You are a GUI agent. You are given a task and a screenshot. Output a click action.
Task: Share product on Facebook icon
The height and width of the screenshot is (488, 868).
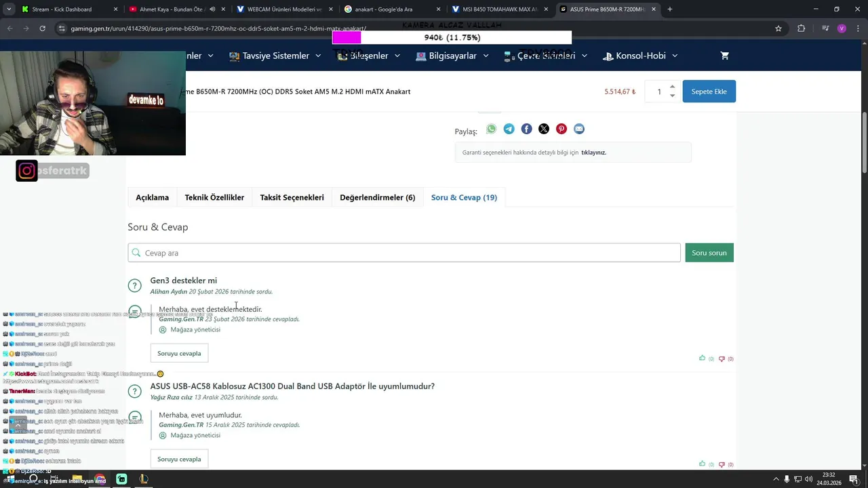pyautogui.click(x=526, y=129)
